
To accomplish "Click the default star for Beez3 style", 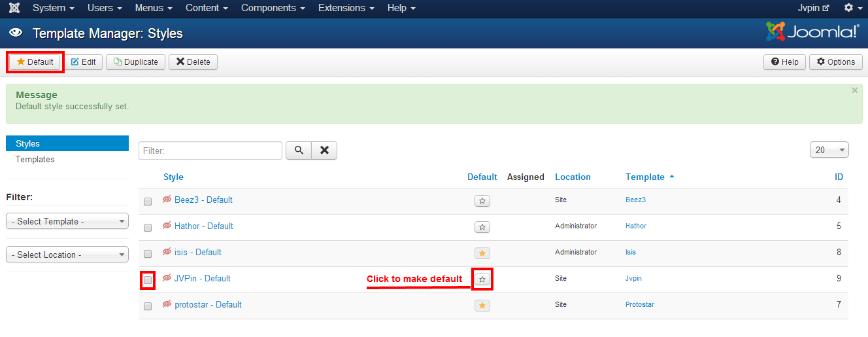I will pyautogui.click(x=482, y=201).
